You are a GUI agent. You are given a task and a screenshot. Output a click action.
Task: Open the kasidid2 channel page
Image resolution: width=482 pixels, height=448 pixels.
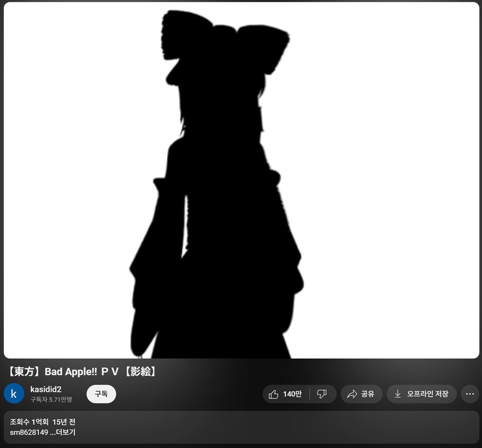46,389
